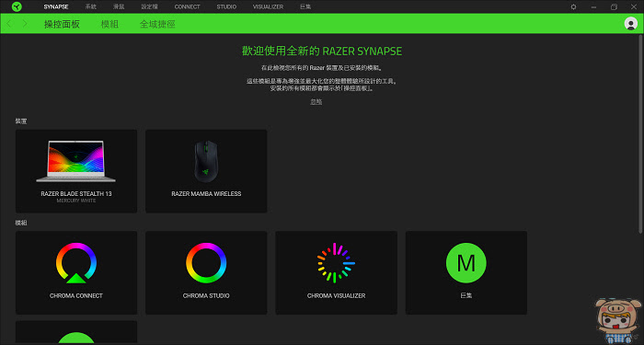
Task: Switch to the SYNAPSE top menu
Action: 56,7
